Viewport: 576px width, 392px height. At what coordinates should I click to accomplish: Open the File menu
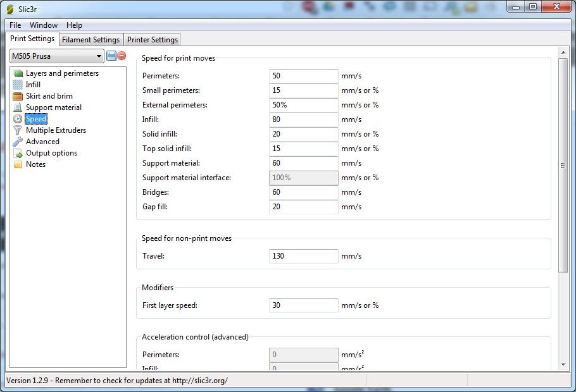click(x=15, y=25)
